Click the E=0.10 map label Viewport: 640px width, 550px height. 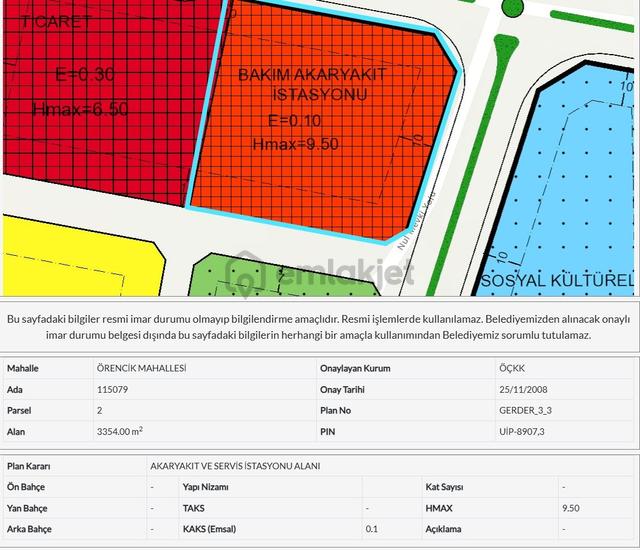294,121
